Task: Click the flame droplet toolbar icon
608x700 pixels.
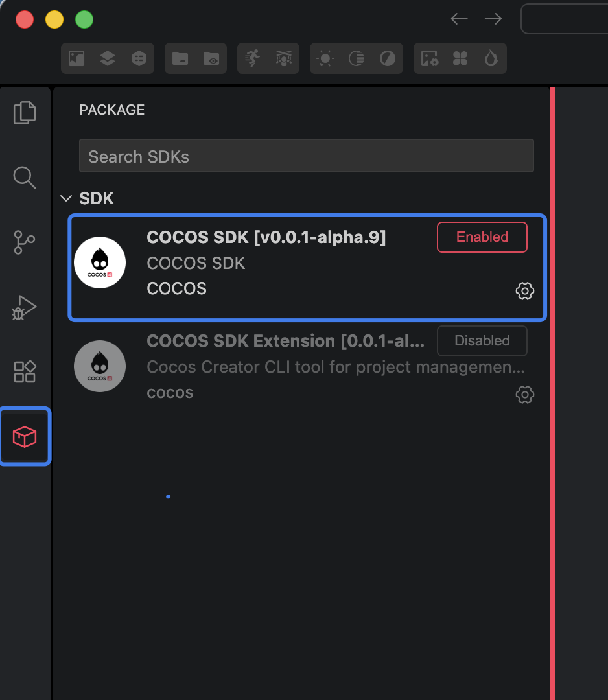Action: (x=491, y=59)
